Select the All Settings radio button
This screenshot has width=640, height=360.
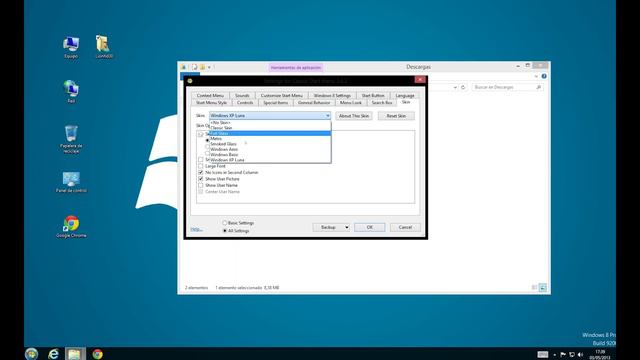224,231
